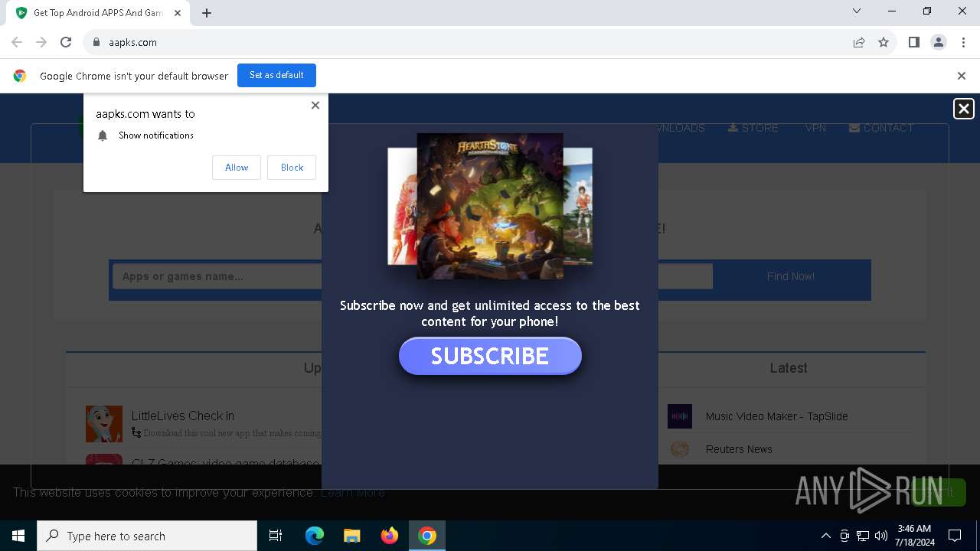
Task: Open volume control tray icon
Action: (x=881, y=536)
